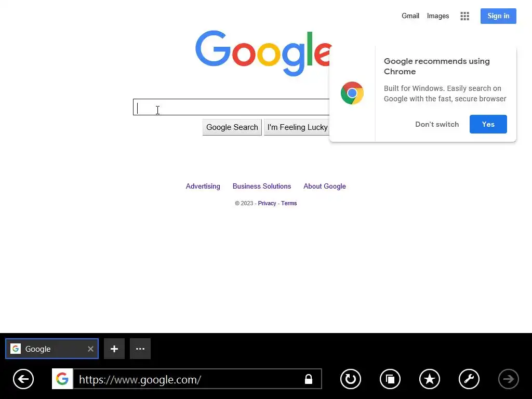Open the About Google link
The image size is (532, 399).
click(325, 187)
